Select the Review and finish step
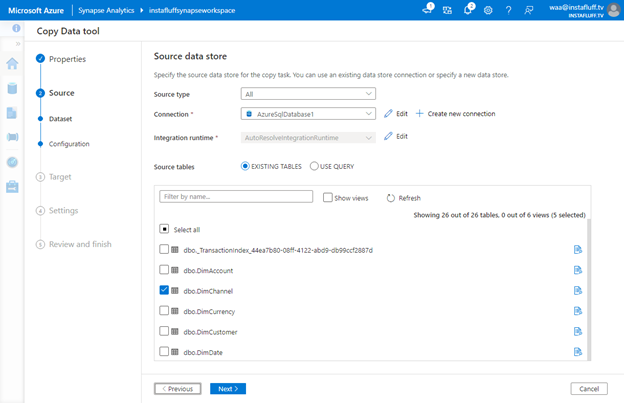The image size is (624, 403). 80,244
